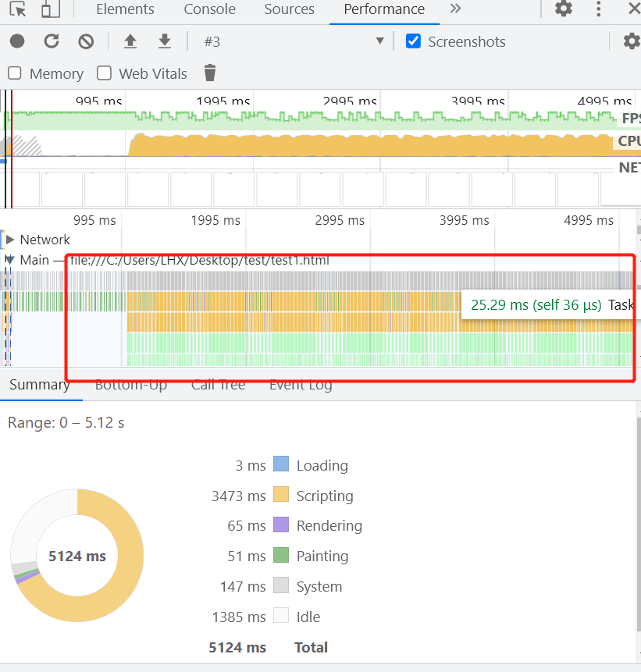Screen dimensions: 641x672
Task: Click the 147 ms System value
Action: 243,587
